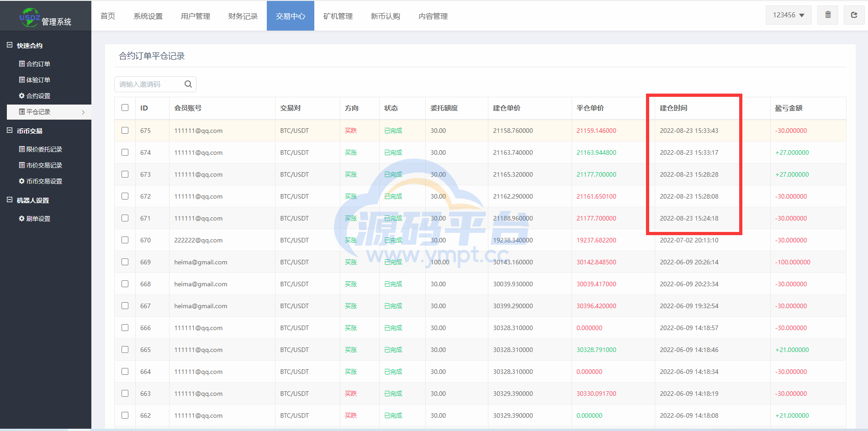Open 刷单设置 gear item
This screenshot has height=431, width=868.
coord(35,219)
